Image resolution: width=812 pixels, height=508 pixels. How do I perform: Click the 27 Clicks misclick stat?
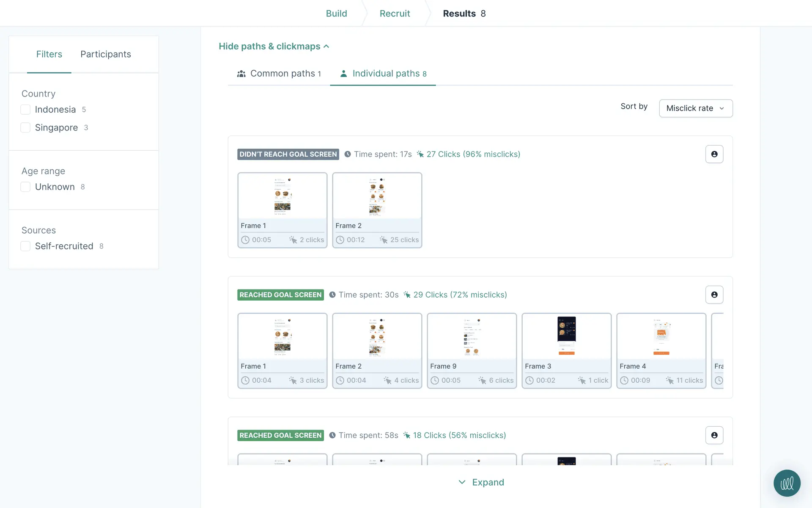coord(473,154)
